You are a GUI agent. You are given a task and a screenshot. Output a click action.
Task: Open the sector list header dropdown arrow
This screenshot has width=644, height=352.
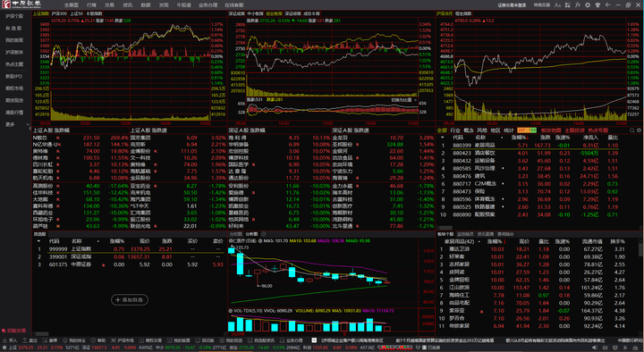(x=442, y=138)
